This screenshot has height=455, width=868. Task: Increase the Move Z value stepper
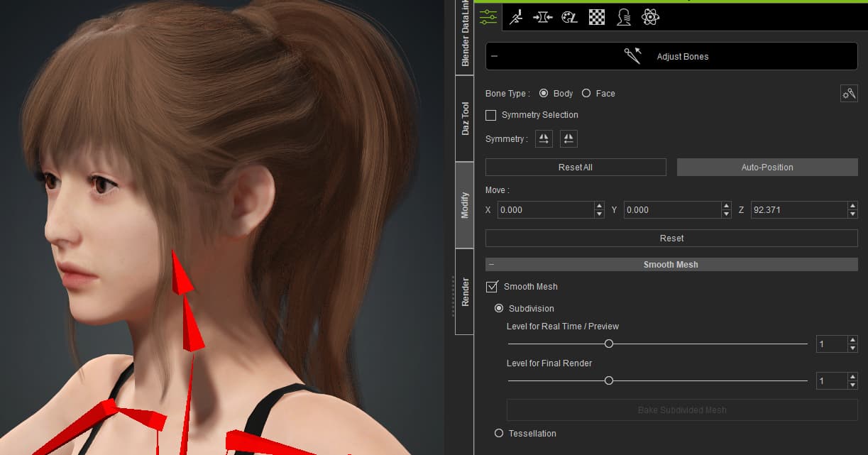[x=852, y=206]
